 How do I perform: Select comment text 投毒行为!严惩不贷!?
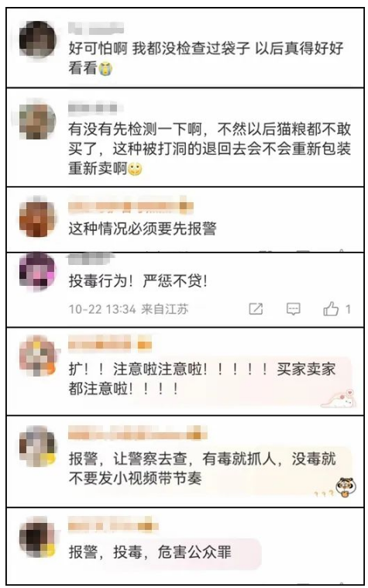(138, 281)
